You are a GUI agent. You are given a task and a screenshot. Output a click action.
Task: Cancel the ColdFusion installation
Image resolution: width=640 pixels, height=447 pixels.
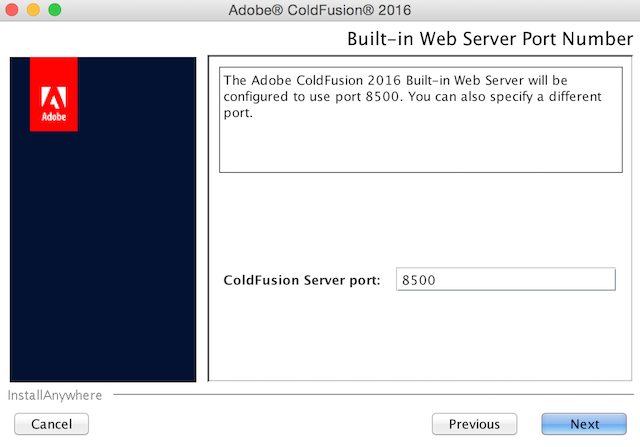[51, 424]
